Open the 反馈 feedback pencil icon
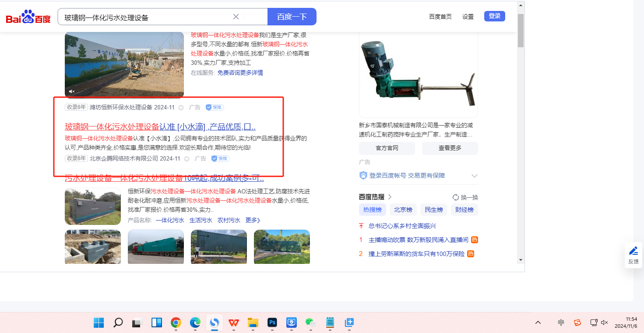 tap(633, 251)
